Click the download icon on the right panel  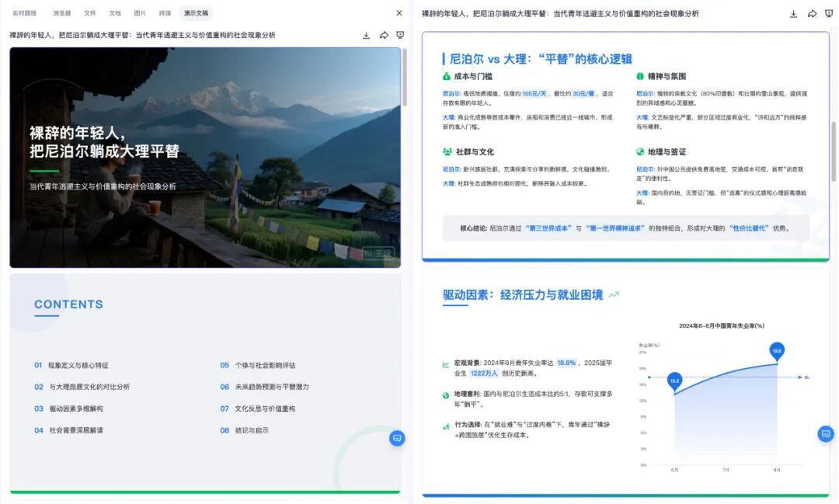(793, 13)
